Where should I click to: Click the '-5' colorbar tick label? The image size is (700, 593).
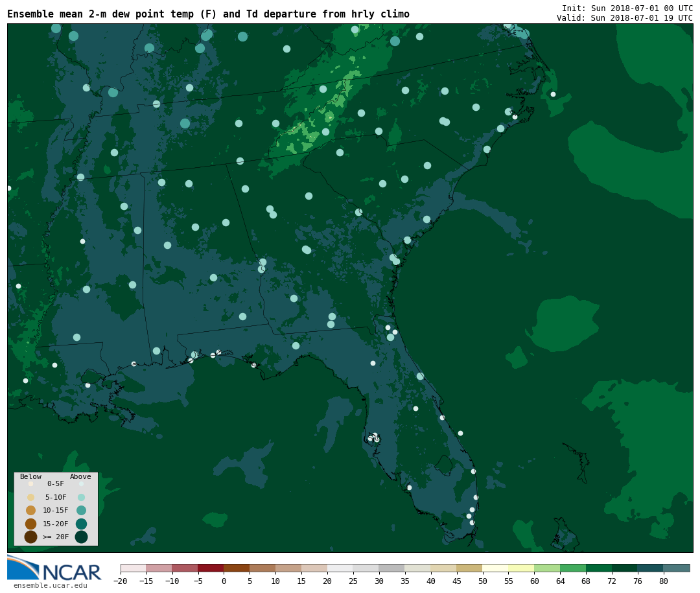coord(198,581)
